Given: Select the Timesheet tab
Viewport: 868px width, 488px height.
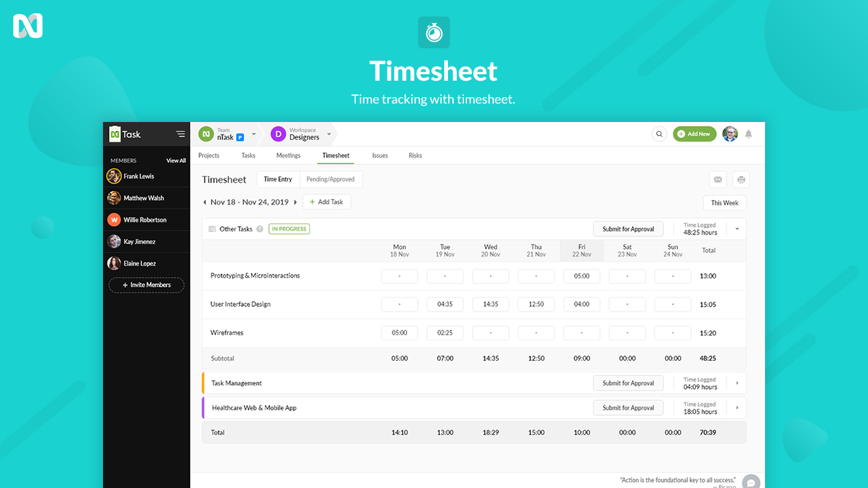Looking at the screenshot, I should (x=336, y=156).
